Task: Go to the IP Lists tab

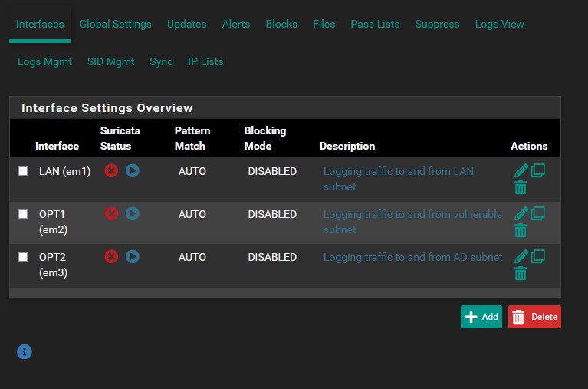Action: tap(205, 61)
